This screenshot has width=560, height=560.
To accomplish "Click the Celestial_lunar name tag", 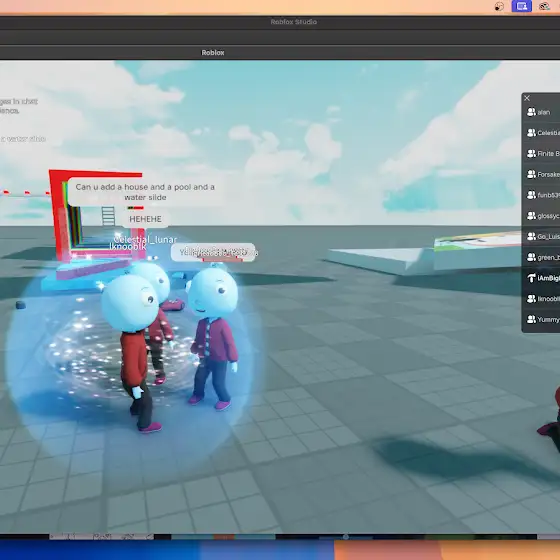I will [x=145, y=239].
